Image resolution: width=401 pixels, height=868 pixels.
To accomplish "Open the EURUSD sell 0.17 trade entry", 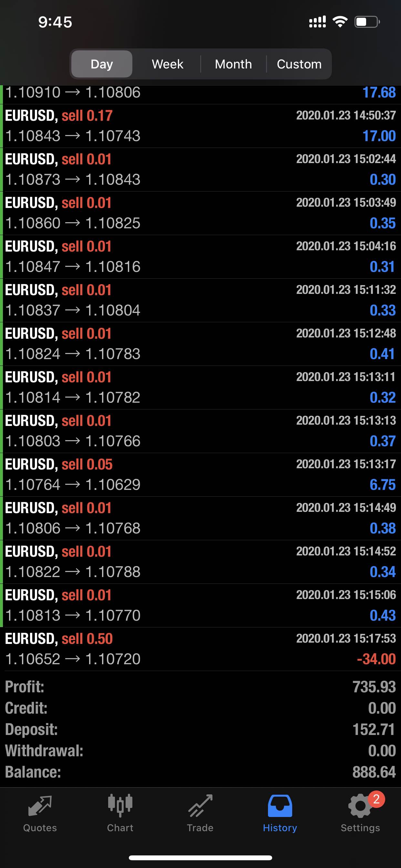I will pos(200,126).
